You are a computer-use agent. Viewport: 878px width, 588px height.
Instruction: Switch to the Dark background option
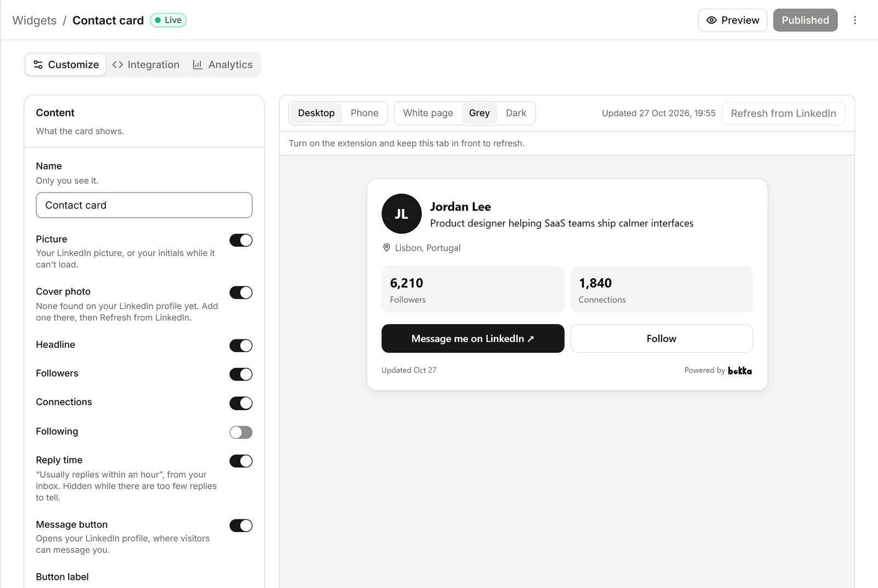click(516, 113)
